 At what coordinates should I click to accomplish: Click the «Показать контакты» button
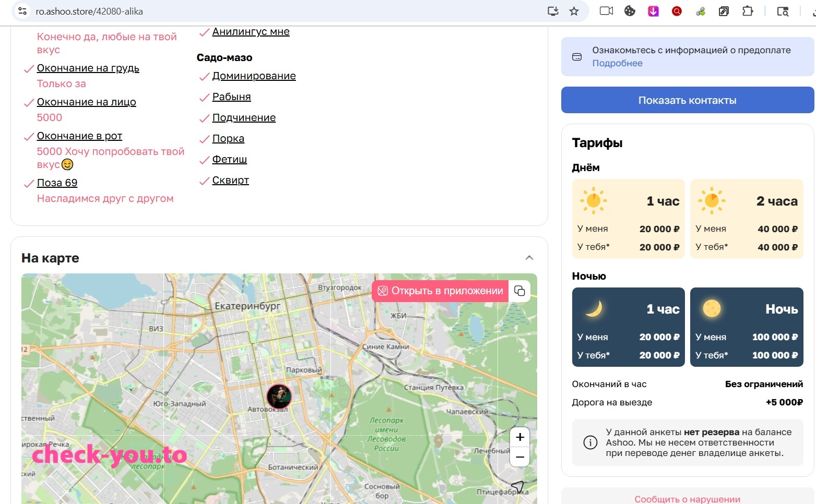click(687, 100)
